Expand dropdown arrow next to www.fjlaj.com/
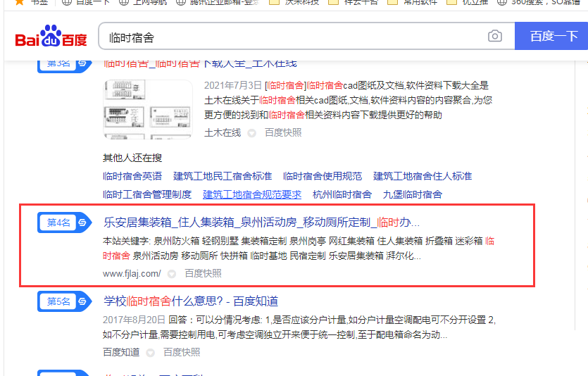Viewport: 588px width, 376px height. coord(172,273)
